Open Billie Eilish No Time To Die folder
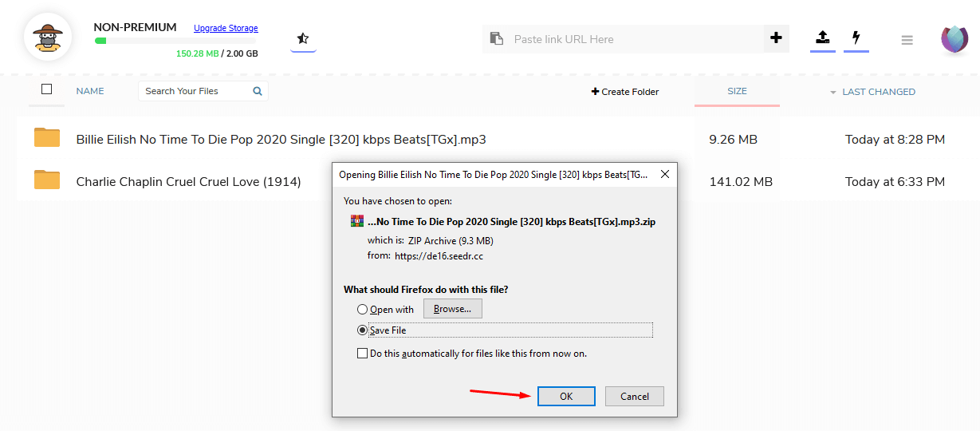 point(281,139)
